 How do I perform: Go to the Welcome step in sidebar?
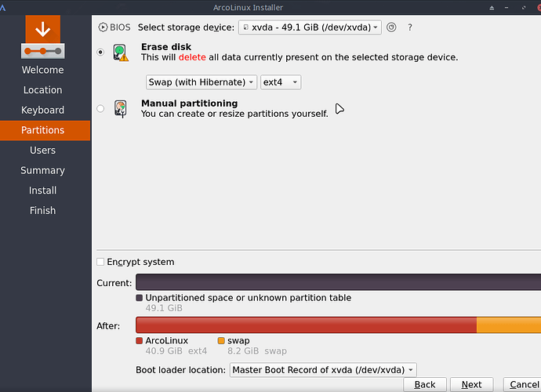click(x=43, y=70)
